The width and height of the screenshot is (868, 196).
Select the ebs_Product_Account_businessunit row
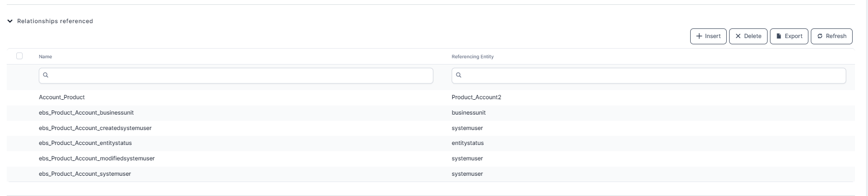pyautogui.click(x=86, y=113)
